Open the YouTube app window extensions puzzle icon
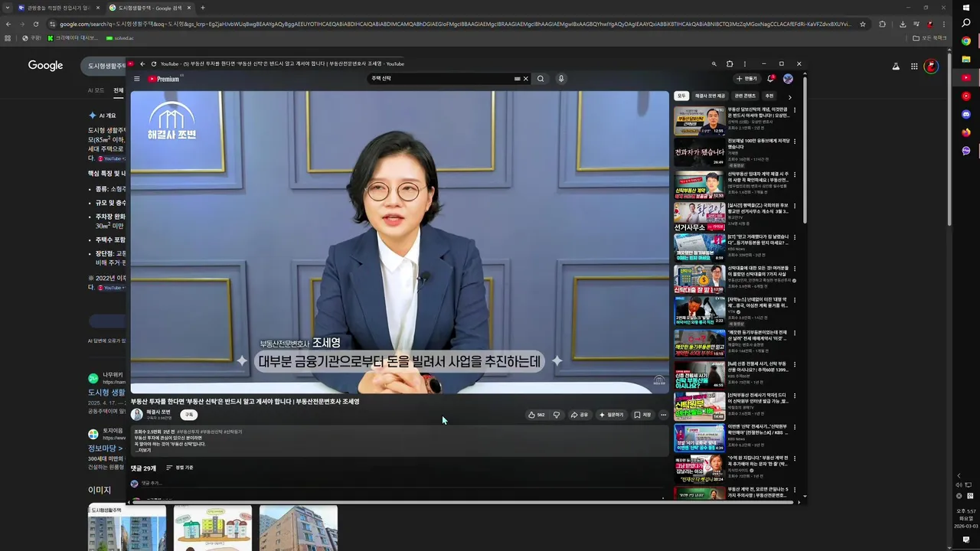 730,64
